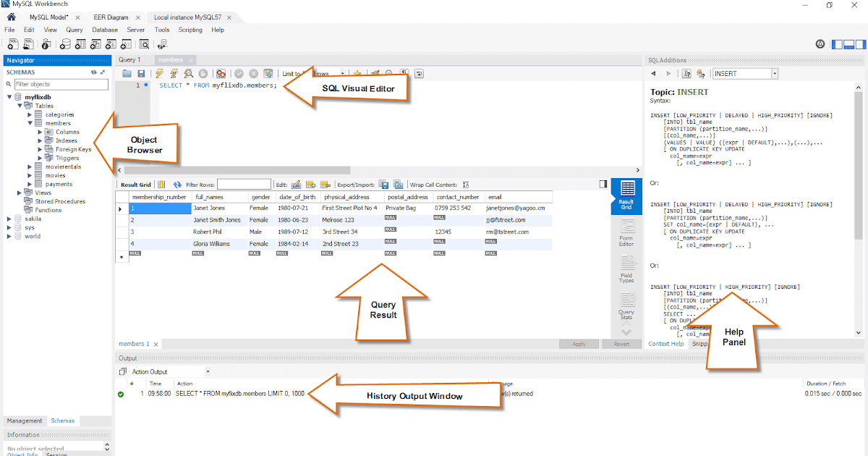Import records from external file
Screen dimensions: 868x456
(x=399, y=185)
